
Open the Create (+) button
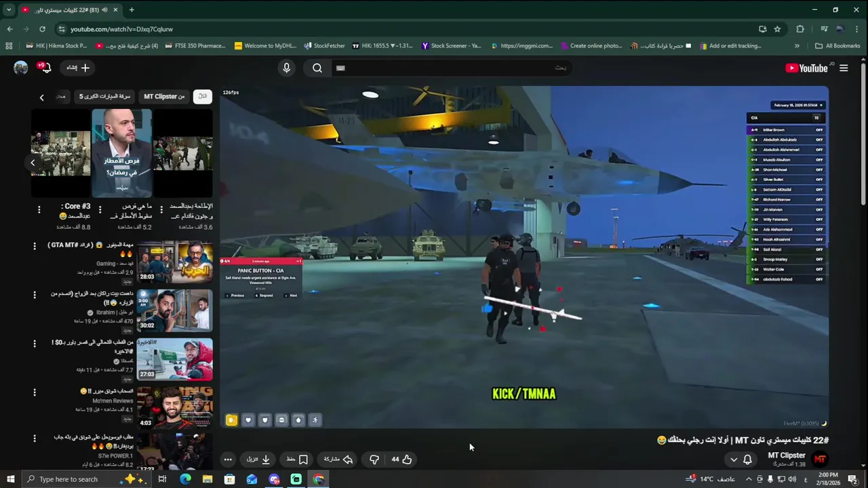(x=79, y=68)
